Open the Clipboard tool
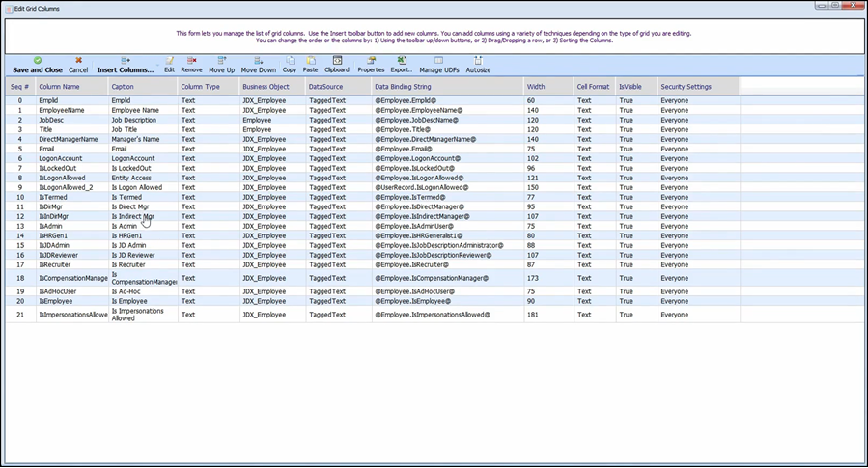This screenshot has width=868, height=468. 337,65
